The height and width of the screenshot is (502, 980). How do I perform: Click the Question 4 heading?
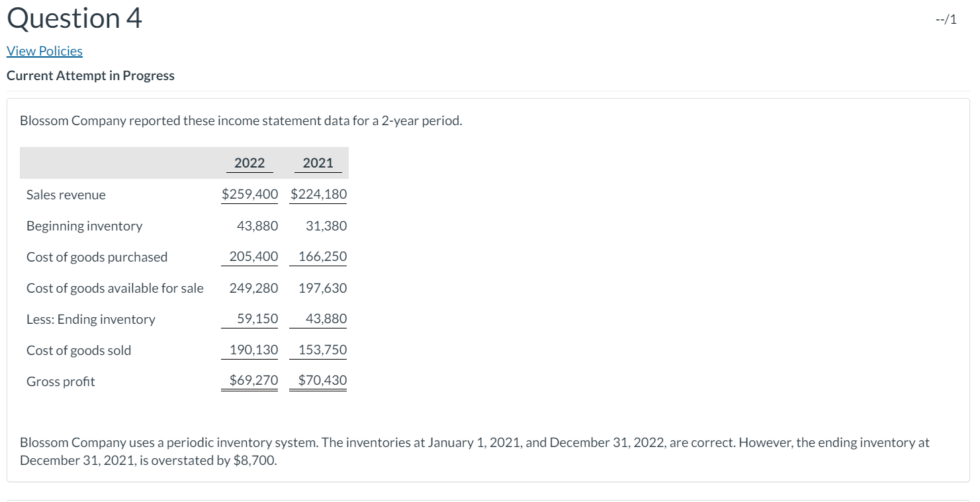tap(73, 18)
